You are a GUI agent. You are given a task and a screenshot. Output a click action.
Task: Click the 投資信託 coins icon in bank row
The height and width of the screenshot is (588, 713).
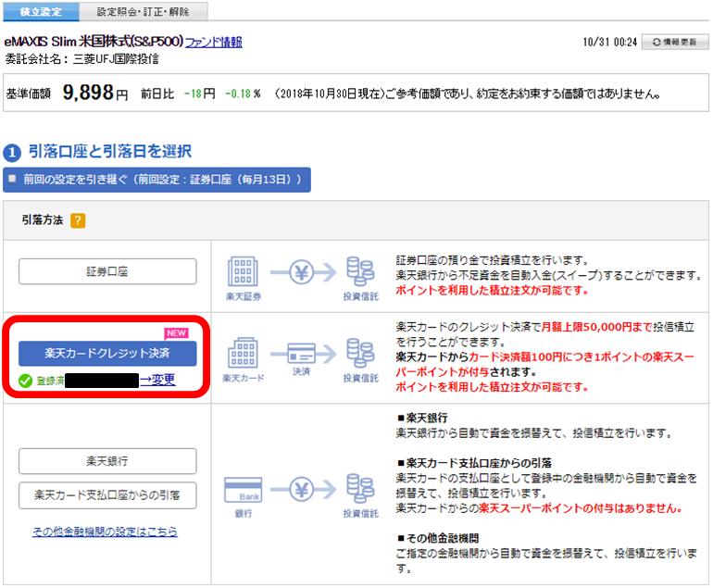[x=360, y=488]
